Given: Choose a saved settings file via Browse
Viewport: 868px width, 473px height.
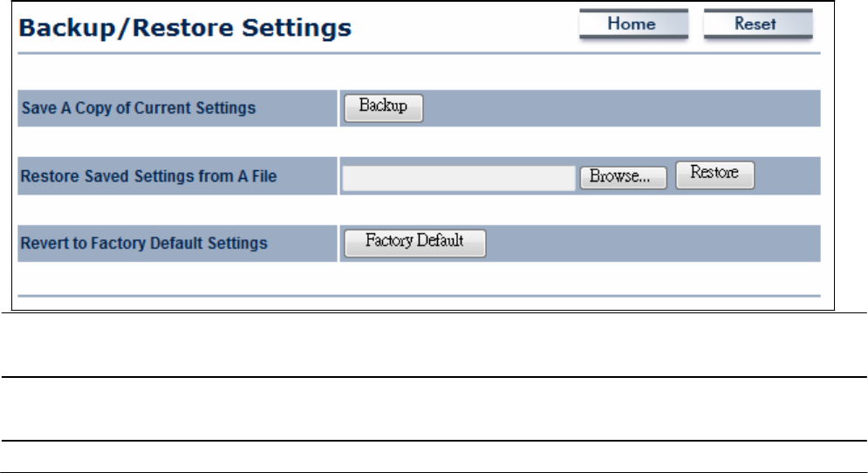Looking at the screenshot, I should tap(624, 177).
